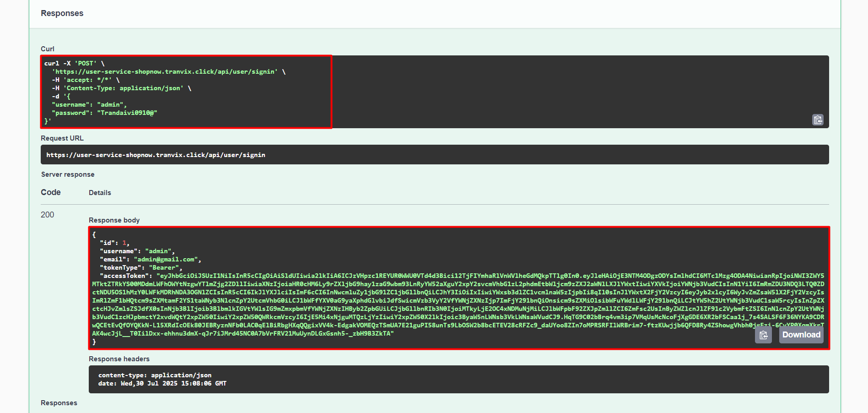This screenshot has height=413, width=868.
Task: Download the response body
Action: (801, 335)
